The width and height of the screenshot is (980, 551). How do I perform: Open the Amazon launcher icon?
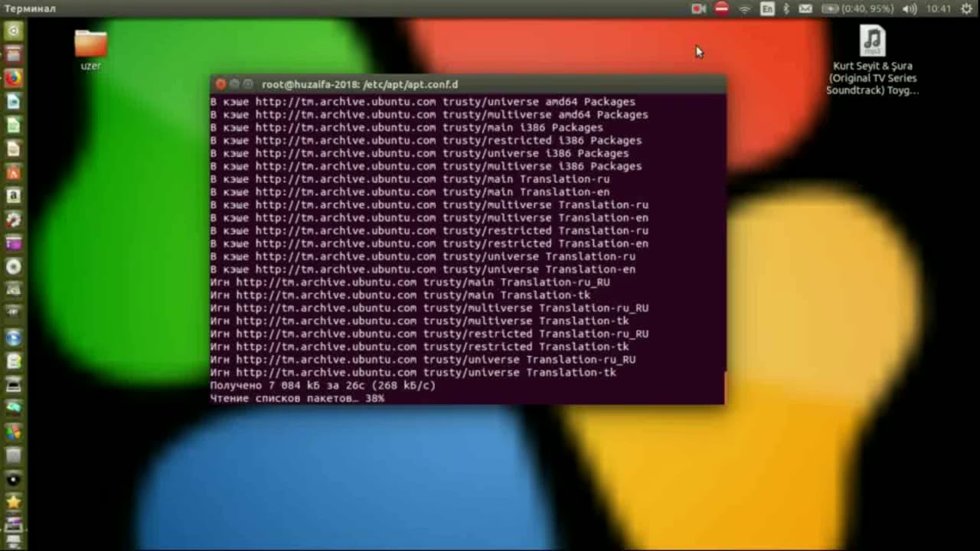coord(13,197)
